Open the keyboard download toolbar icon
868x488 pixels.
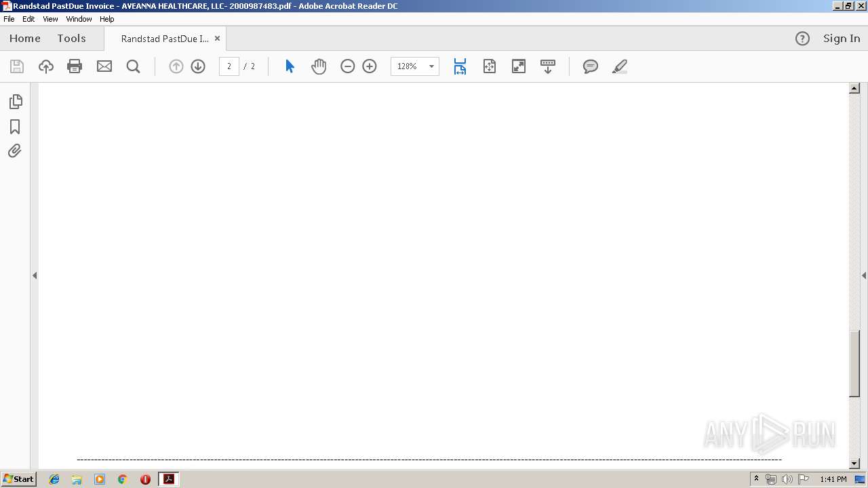pos(548,66)
